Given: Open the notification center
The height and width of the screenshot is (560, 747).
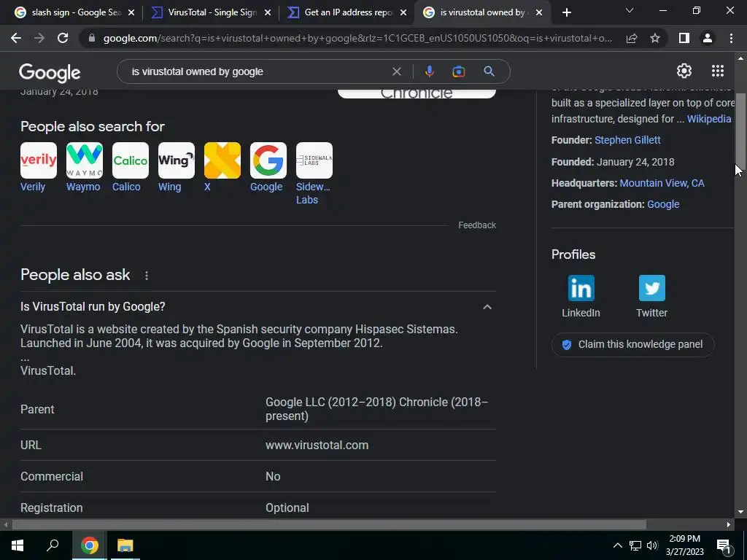Looking at the screenshot, I should pyautogui.click(x=724, y=545).
